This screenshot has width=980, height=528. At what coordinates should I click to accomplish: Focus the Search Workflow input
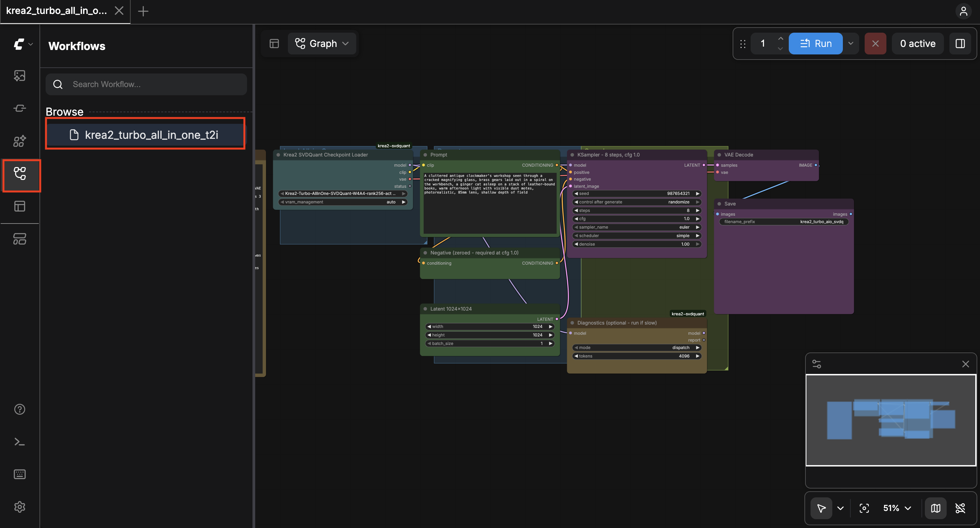[146, 84]
